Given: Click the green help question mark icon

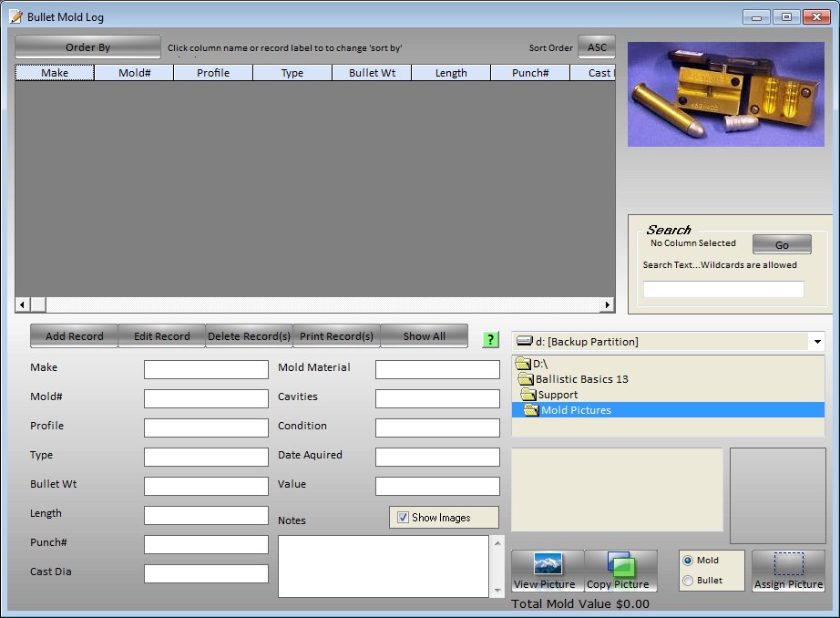Looking at the screenshot, I should (x=490, y=339).
